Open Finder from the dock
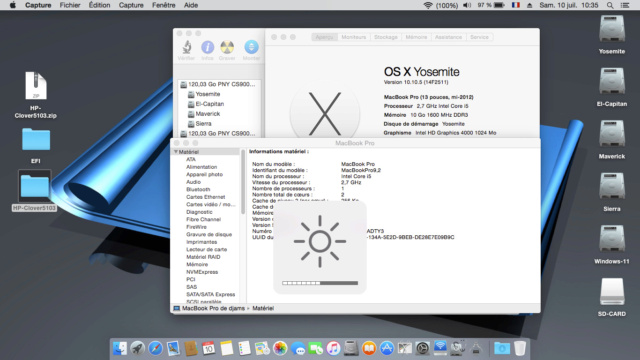 [120, 348]
